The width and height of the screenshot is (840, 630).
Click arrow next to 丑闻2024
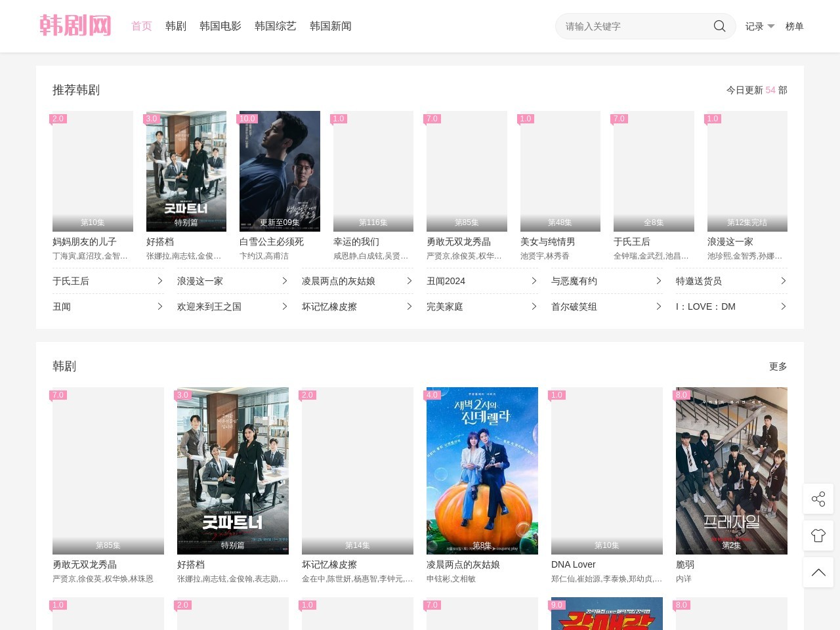(x=534, y=281)
